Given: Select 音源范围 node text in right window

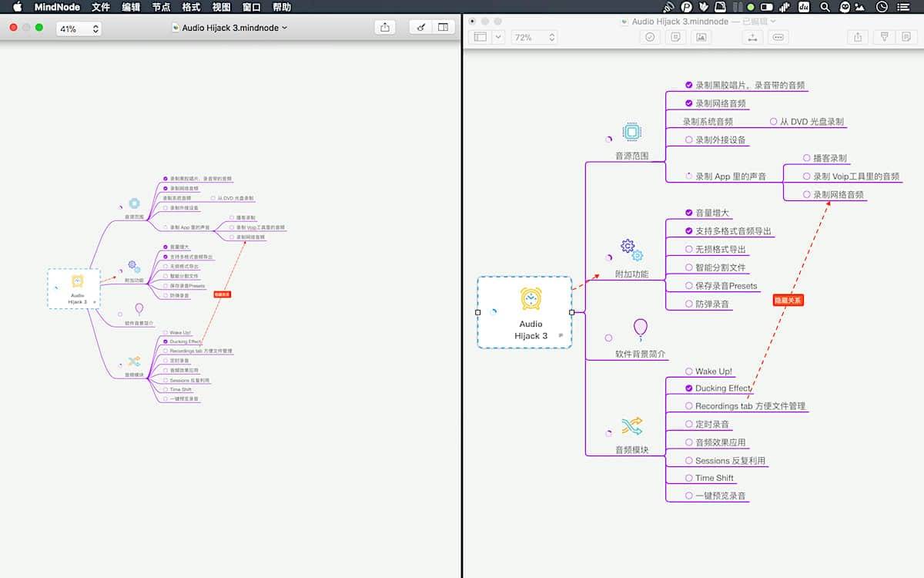Looking at the screenshot, I should click(631, 156).
